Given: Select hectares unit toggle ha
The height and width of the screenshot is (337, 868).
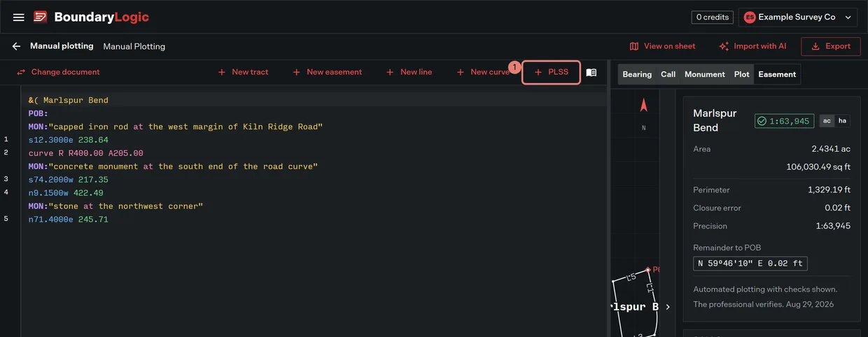Looking at the screenshot, I should (x=842, y=121).
